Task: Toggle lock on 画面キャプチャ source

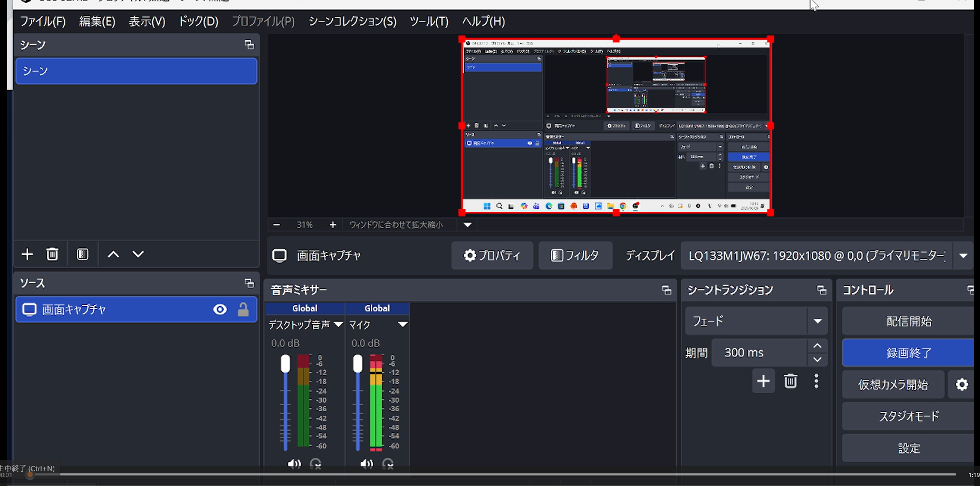Action: pyautogui.click(x=243, y=309)
